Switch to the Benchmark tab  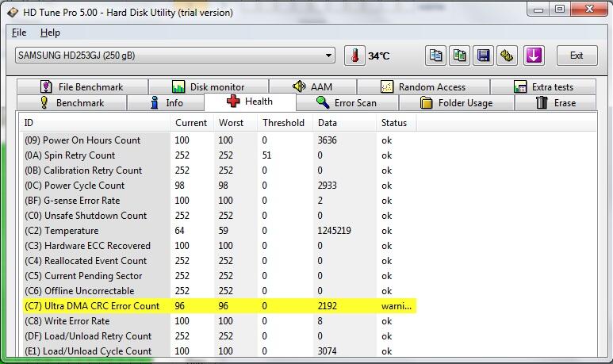[72, 103]
